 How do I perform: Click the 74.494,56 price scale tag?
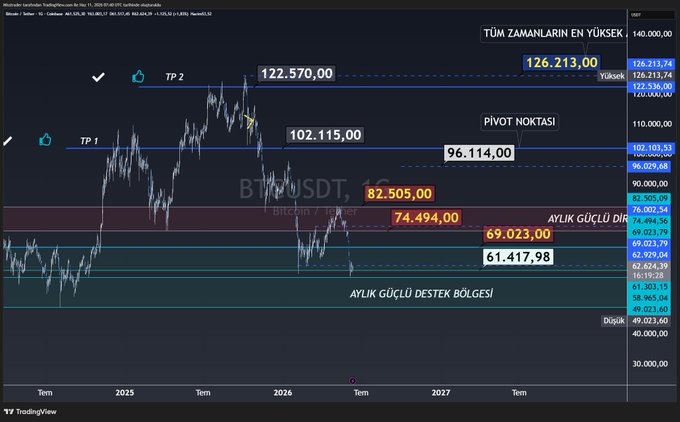[650, 221]
